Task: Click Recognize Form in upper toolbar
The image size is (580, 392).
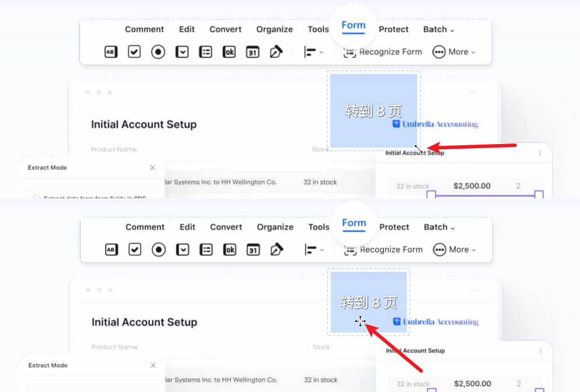Action: 383,52
